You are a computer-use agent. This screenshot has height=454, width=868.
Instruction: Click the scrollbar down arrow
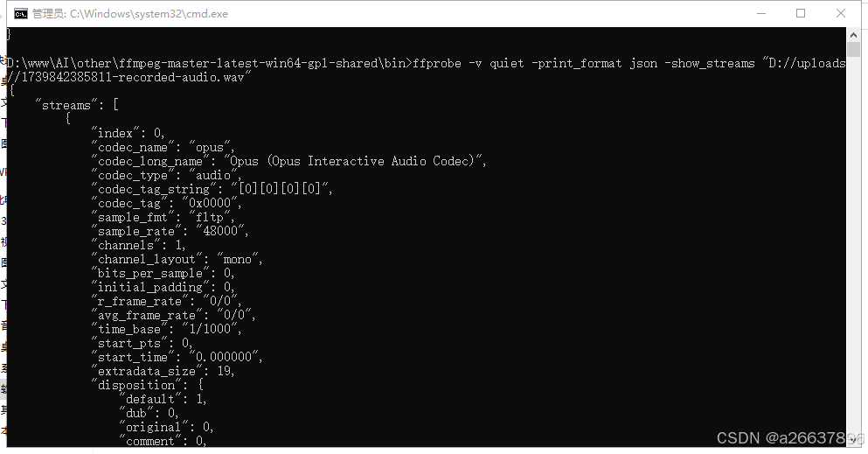tap(853, 439)
